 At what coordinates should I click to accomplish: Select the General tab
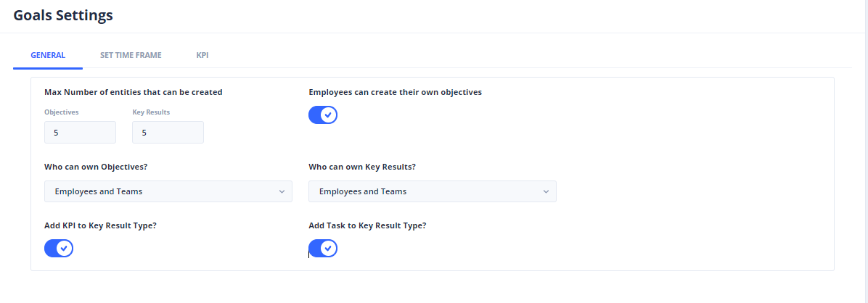coord(48,55)
